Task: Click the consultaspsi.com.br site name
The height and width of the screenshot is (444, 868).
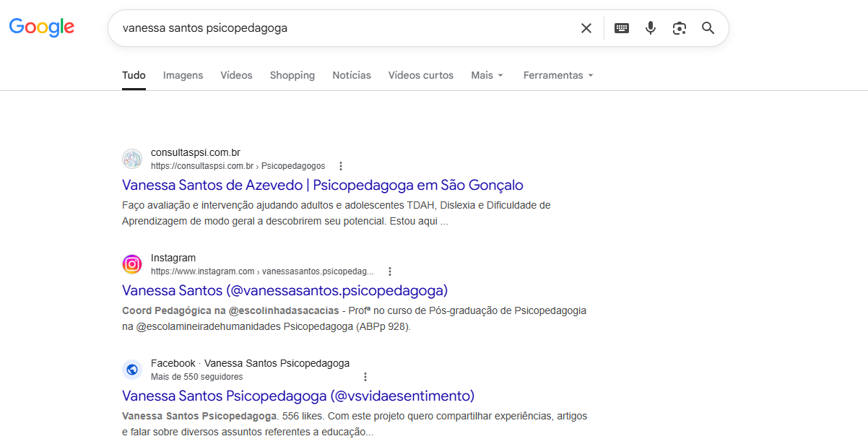Action: (x=196, y=152)
